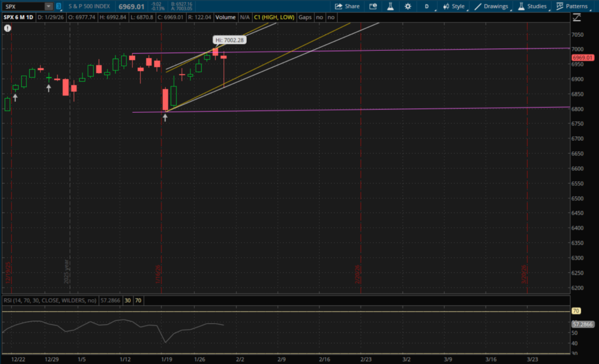Click the yellow C1 (HIGH, LOW) study label
This screenshot has width=599, height=364.
274,18
